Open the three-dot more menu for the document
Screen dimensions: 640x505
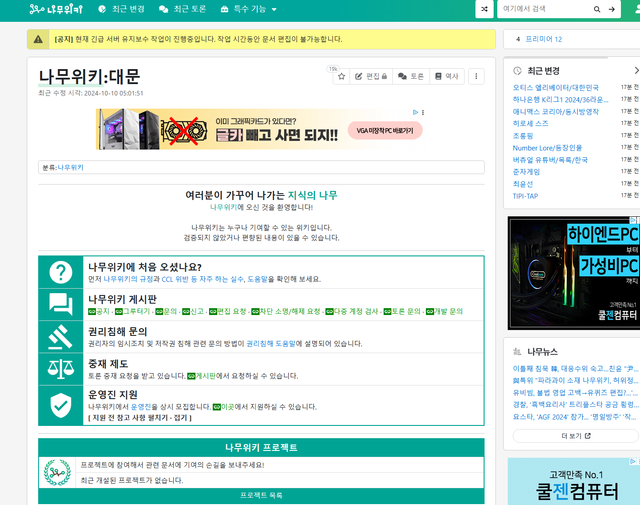click(476, 76)
